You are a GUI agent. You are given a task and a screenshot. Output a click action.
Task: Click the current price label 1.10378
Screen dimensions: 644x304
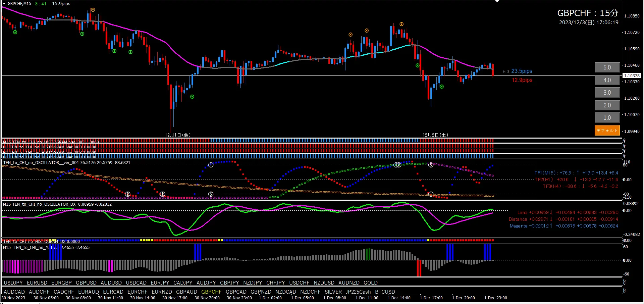coord(632,76)
